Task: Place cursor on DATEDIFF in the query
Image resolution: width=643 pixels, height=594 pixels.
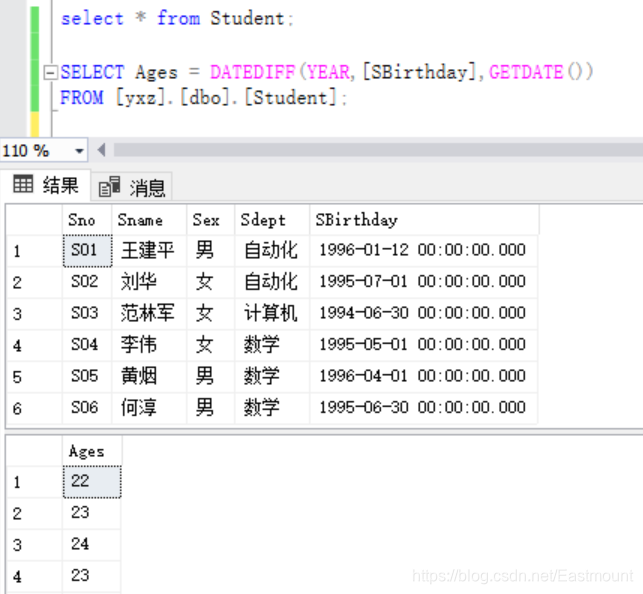Action: 253,73
